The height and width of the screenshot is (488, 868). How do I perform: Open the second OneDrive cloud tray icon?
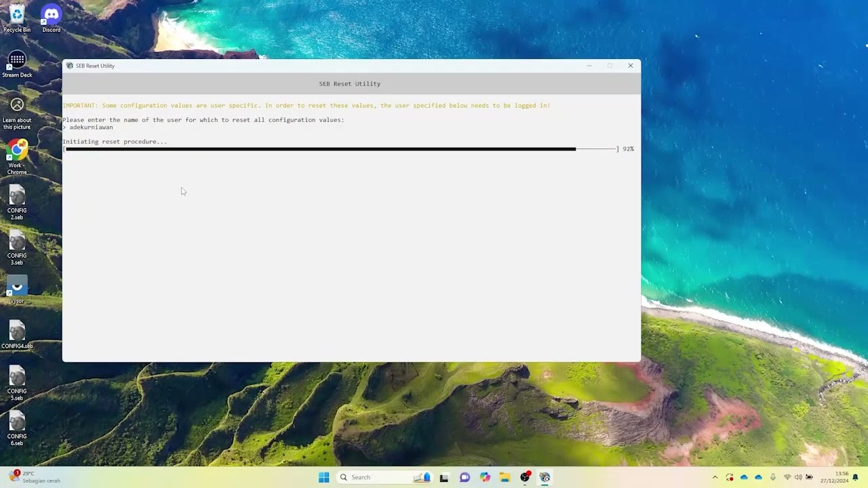pos(758,477)
